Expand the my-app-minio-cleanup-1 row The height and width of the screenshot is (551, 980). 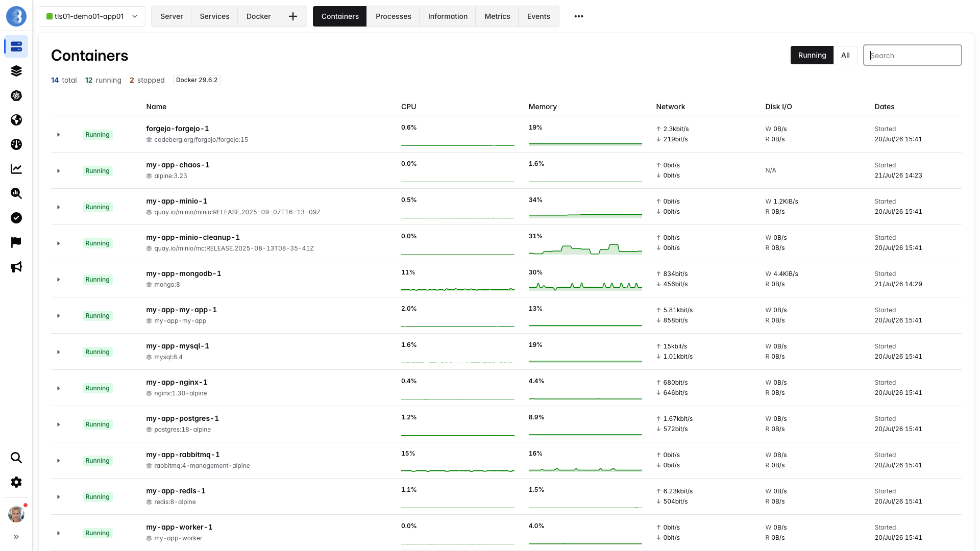(58, 243)
